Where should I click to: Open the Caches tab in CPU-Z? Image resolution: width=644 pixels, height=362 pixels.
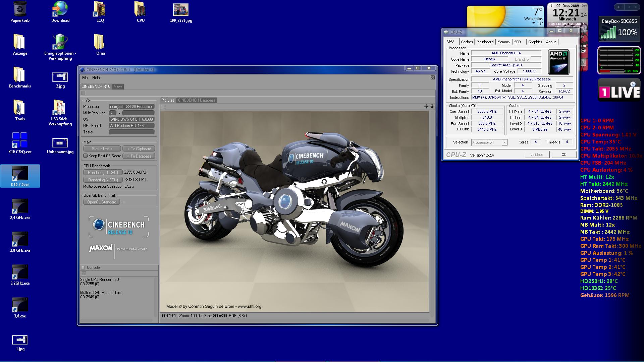(467, 42)
